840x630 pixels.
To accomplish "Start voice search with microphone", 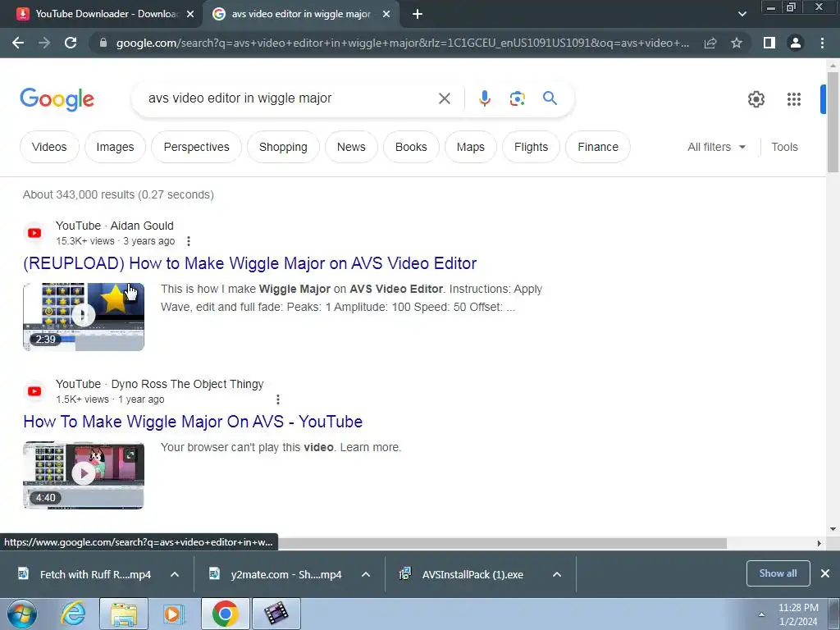I will pos(484,98).
